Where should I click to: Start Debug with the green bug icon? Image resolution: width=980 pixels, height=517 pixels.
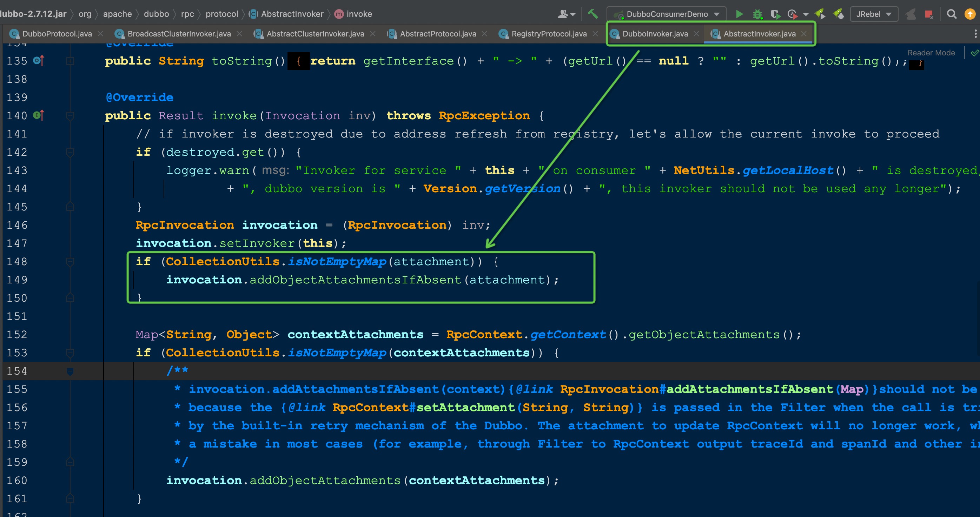(x=757, y=14)
